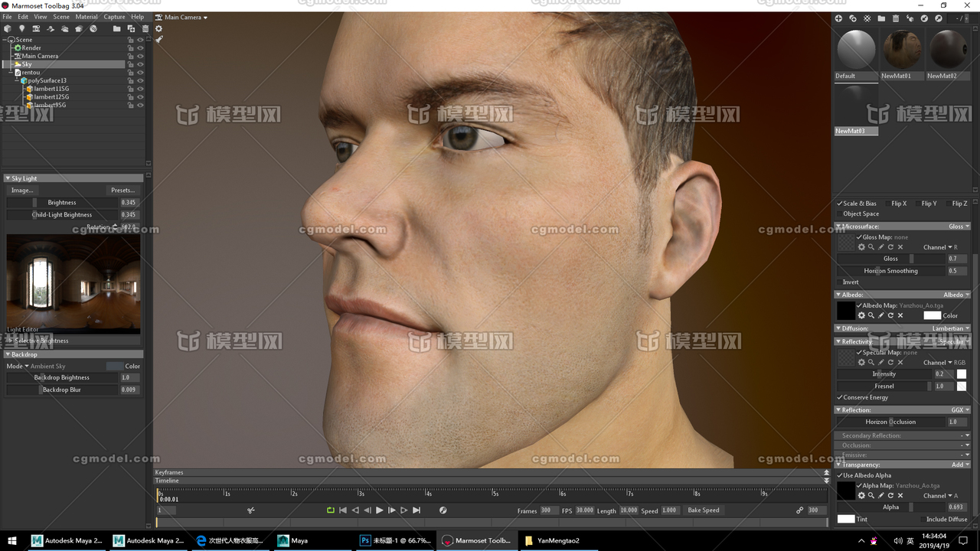Open the Reflection GGX dropdown
This screenshot has width=980, height=551.
(960, 410)
